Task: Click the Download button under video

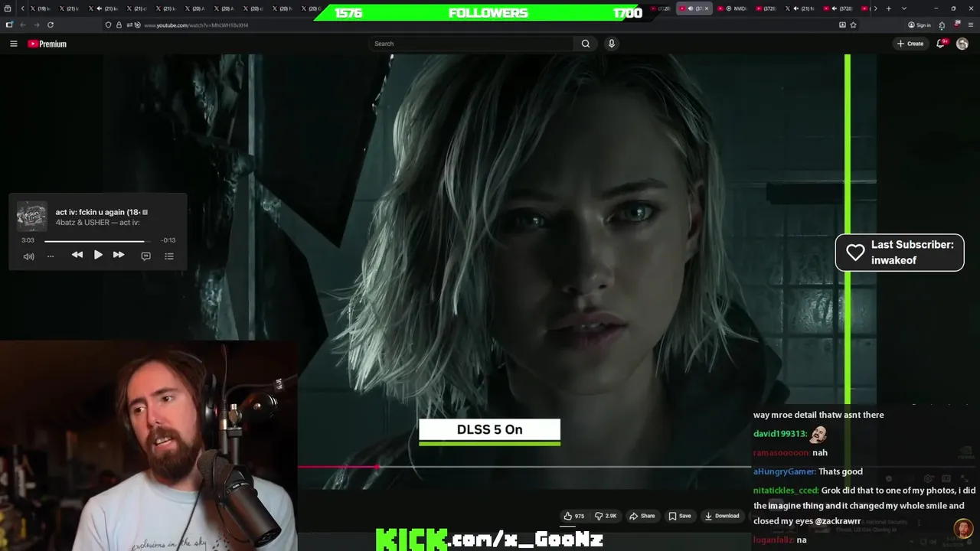Action: click(x=721, y=516)
